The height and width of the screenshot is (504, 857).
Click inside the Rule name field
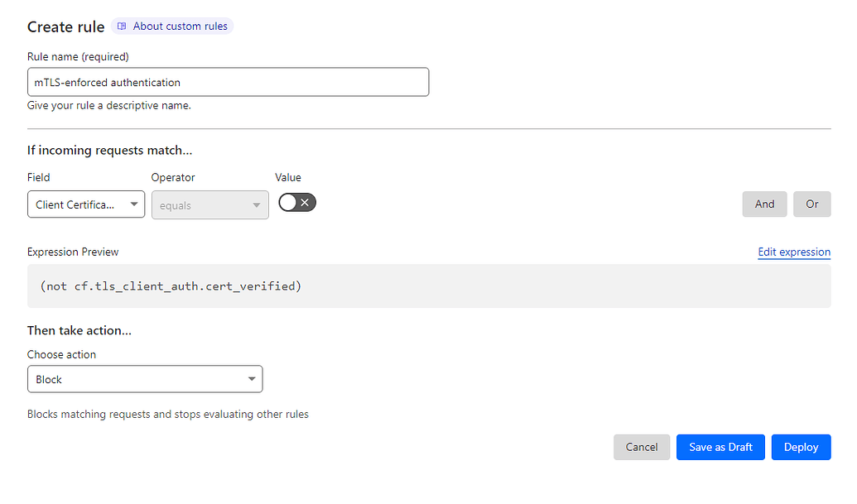click(x=228, y=82)
